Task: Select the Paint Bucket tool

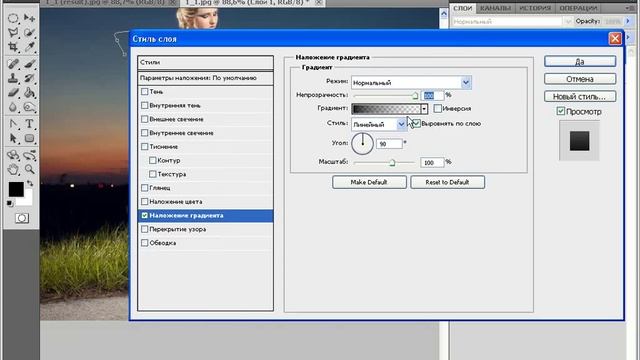Action: pyautogui.click(x=29, y=93)
